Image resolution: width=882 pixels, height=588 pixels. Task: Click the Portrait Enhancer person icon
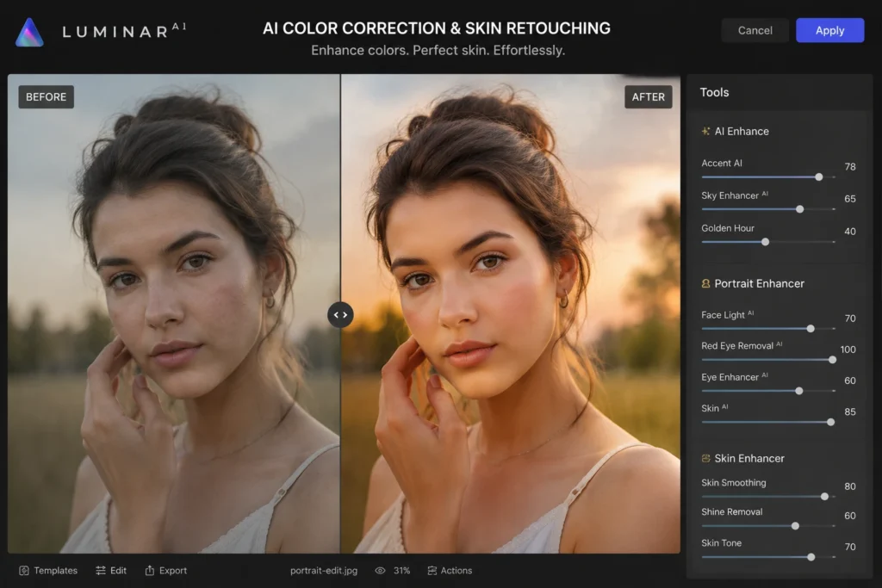705,283
